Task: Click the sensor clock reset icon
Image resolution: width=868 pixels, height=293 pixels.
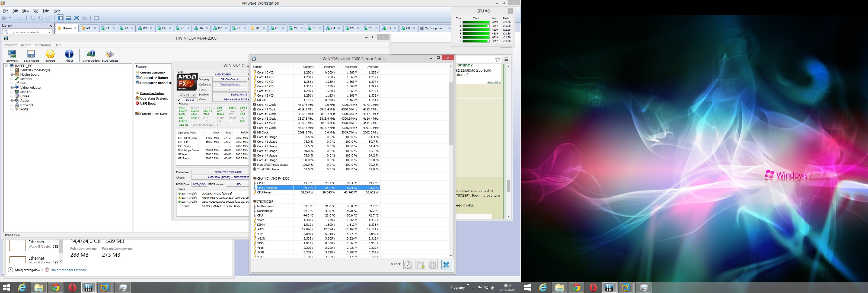Action: click(408, 265)
